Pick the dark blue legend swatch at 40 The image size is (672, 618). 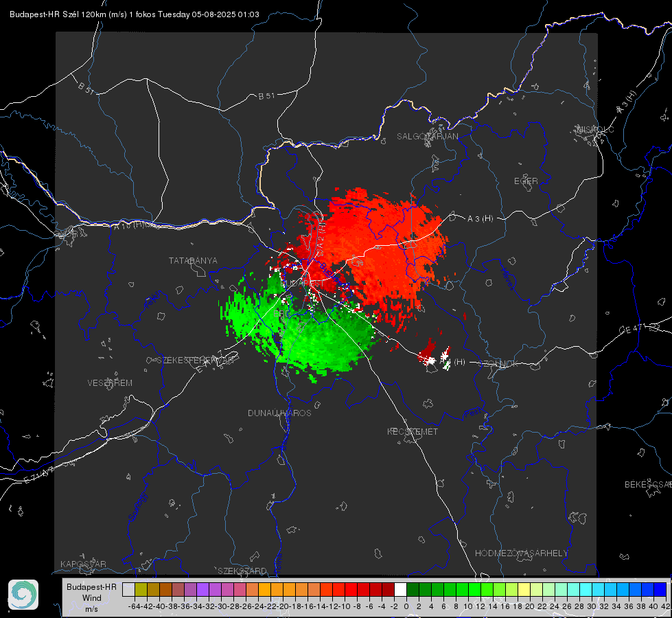(660, 589)
